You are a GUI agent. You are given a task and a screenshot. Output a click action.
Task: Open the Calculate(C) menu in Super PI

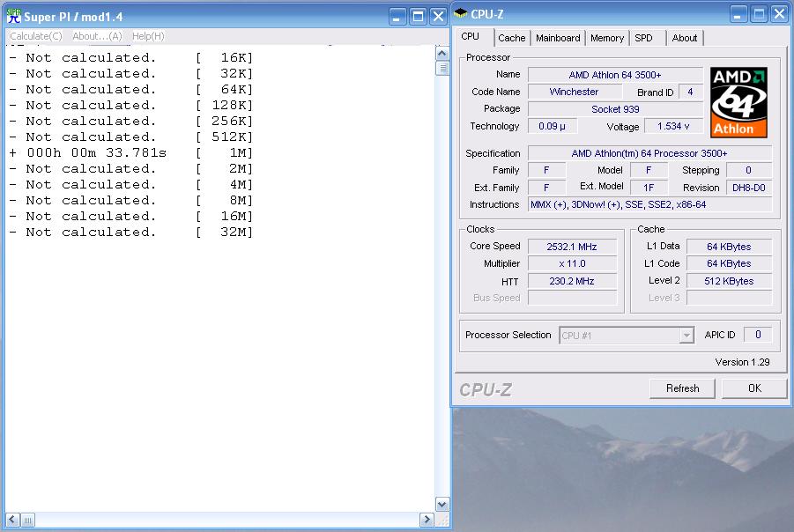[36, 36]
